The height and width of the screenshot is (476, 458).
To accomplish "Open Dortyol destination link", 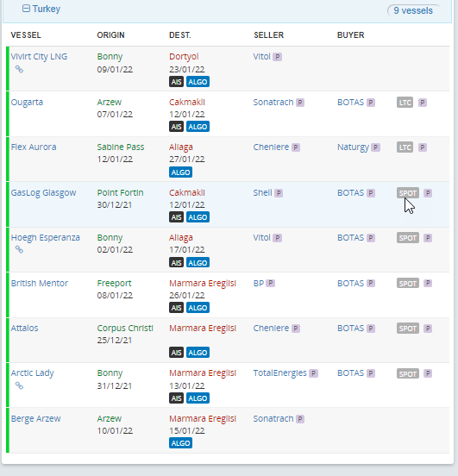I will [x=184, y=56].
